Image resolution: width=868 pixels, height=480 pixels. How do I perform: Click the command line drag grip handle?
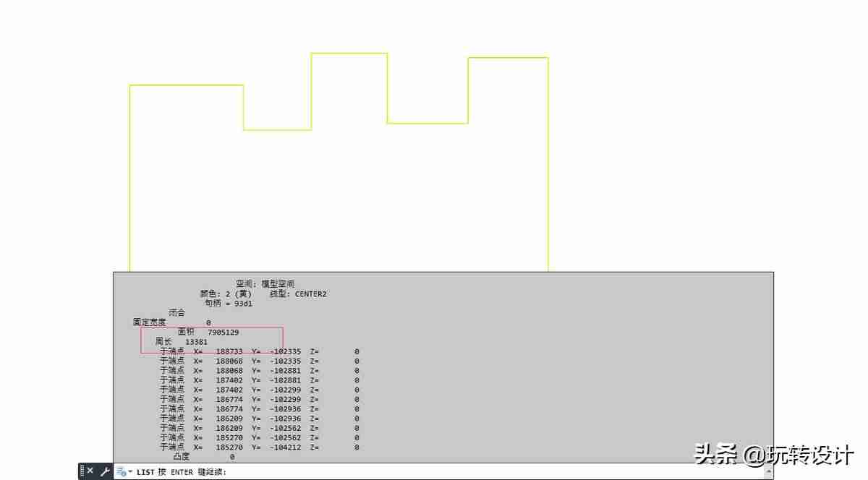tap(82, 471)
